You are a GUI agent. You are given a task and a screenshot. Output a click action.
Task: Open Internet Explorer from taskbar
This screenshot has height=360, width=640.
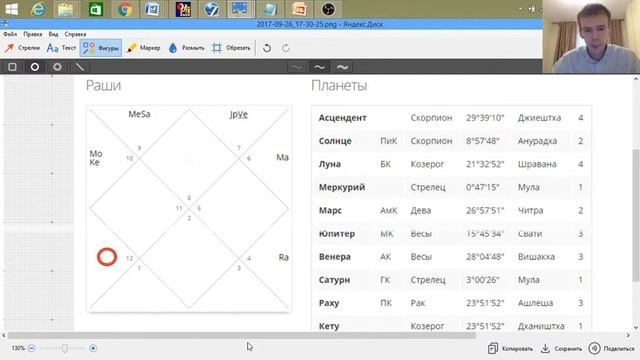coord(38,9)
